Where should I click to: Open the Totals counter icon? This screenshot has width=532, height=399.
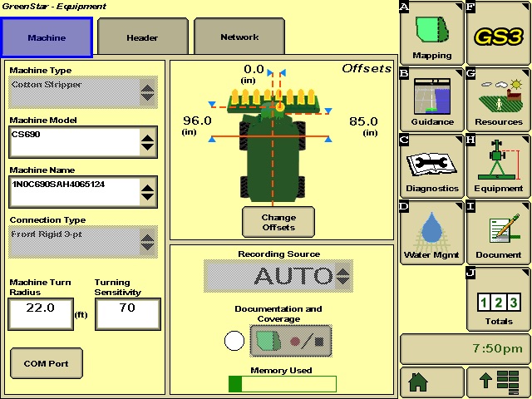pyautogui.click(x=498, y=299)
